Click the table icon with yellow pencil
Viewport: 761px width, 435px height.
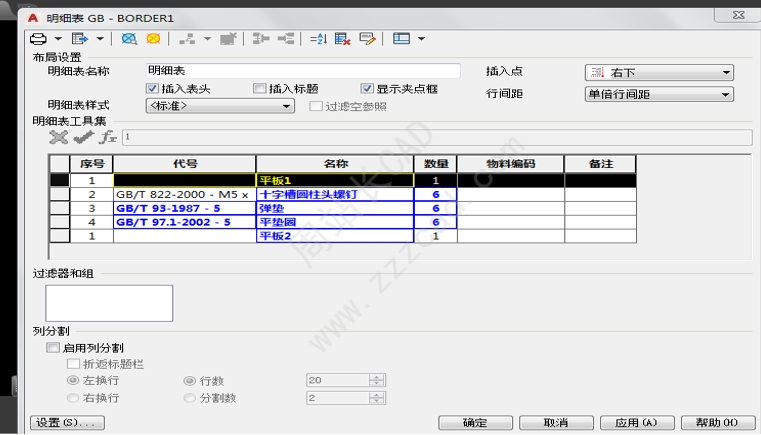(367, 39)
